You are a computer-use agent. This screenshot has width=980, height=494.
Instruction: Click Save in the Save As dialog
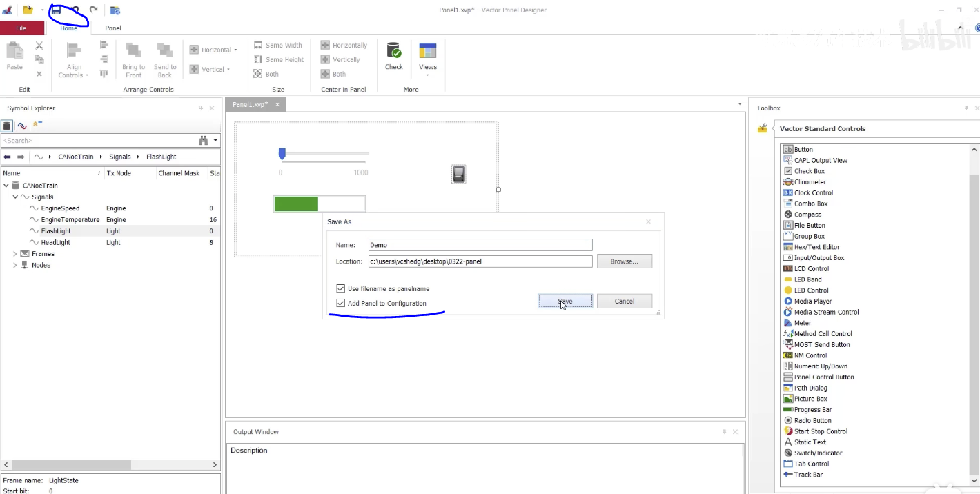565,301
